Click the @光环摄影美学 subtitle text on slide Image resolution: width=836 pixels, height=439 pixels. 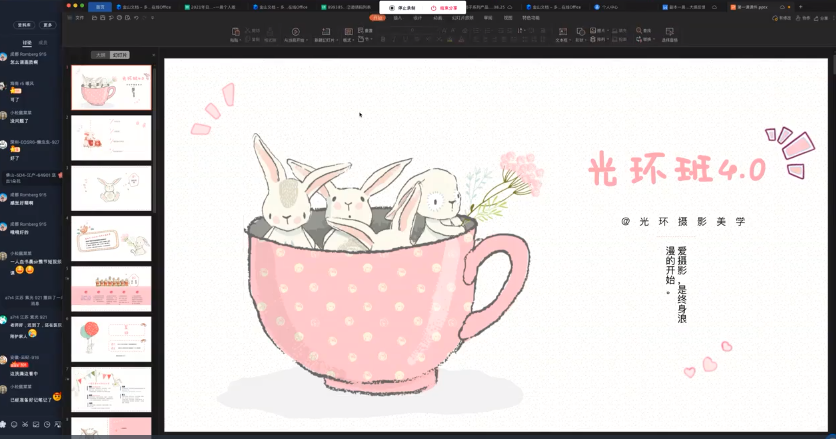pyautogui.click(x=683, y=221)
